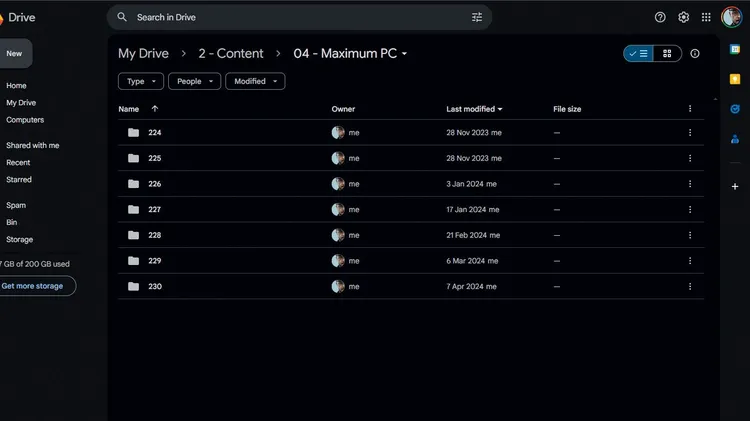Open the Help question mark icon
750x421 pixels.
[x=660, y=17]
